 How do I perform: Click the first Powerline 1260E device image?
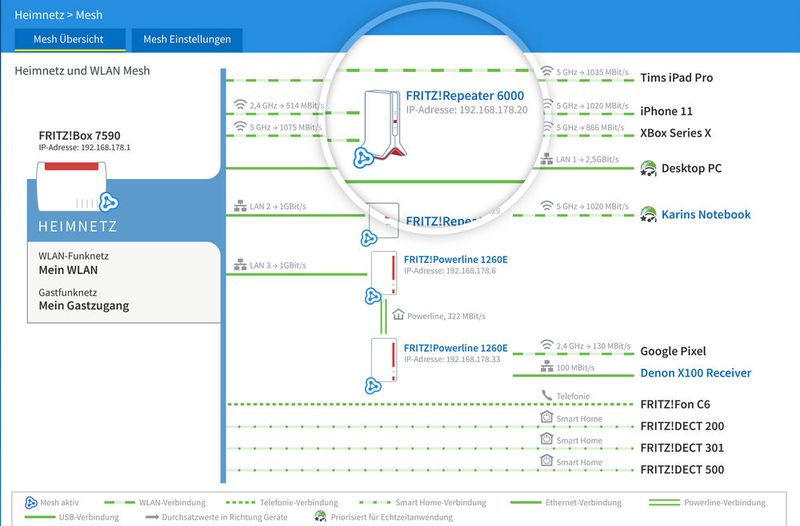384,273
